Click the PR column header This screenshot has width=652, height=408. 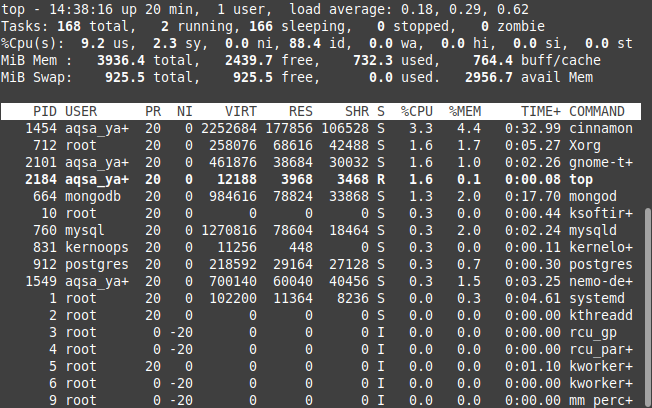point(153,111)
